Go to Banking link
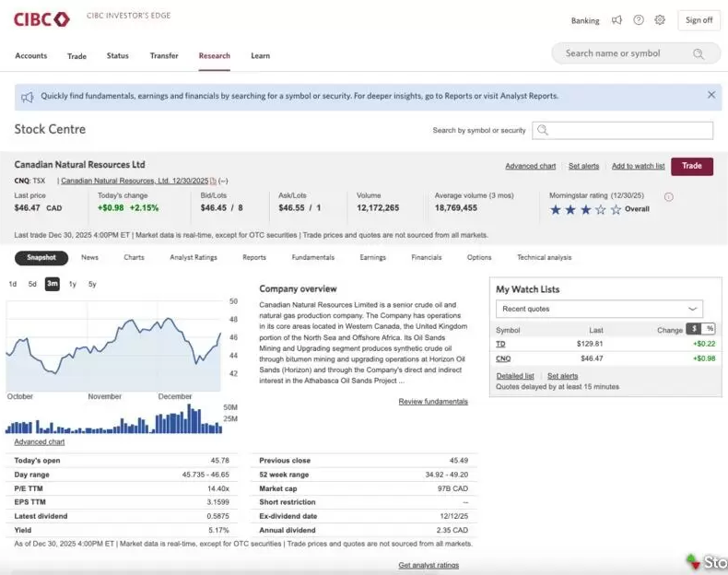Image resolution: width=728 pixels, height=575 pixels. (585, 21)
